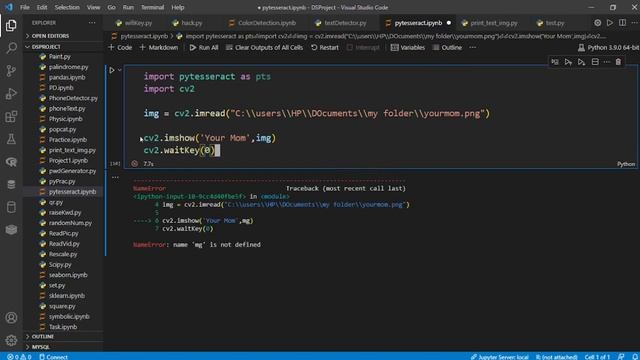
Task: Open the Search view in activity bar
Action: [11, 48]
